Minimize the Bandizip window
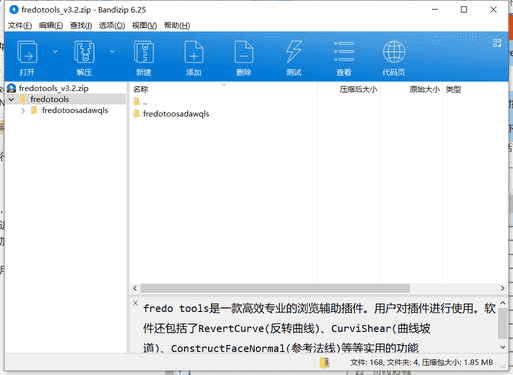The height and width of the screenshot is (375, 513). coord(435,10)
